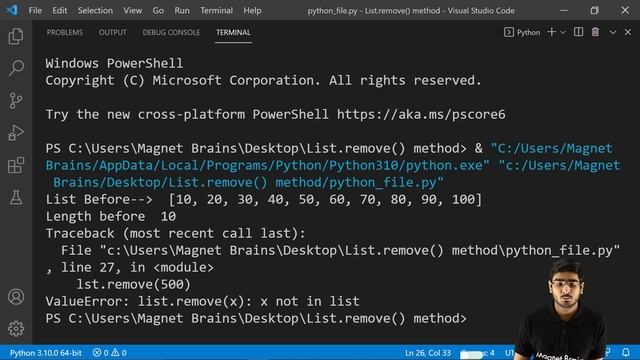640x360 pixels.
Task: Open the Terminal menu in menu bar
Action: coord(216,11)
